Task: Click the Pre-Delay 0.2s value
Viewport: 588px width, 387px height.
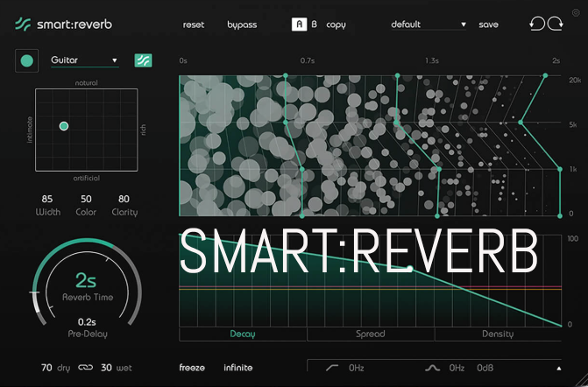Action: 87,322
